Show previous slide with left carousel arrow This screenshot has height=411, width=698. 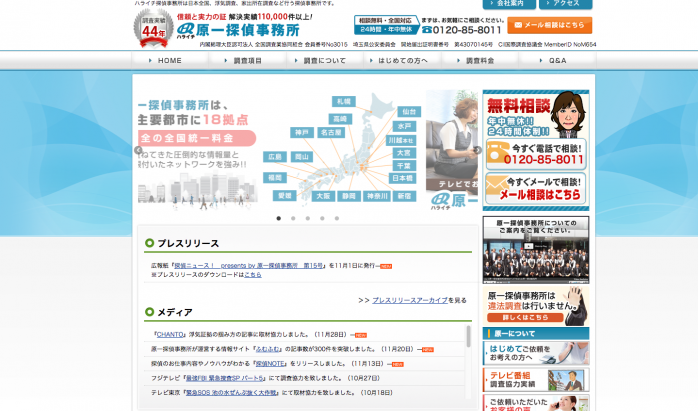coord(138,151)
